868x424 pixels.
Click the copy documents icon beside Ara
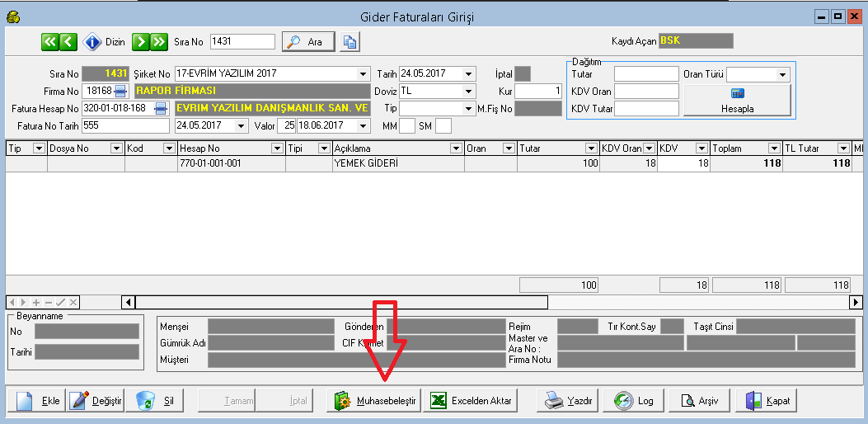[350, 42]
